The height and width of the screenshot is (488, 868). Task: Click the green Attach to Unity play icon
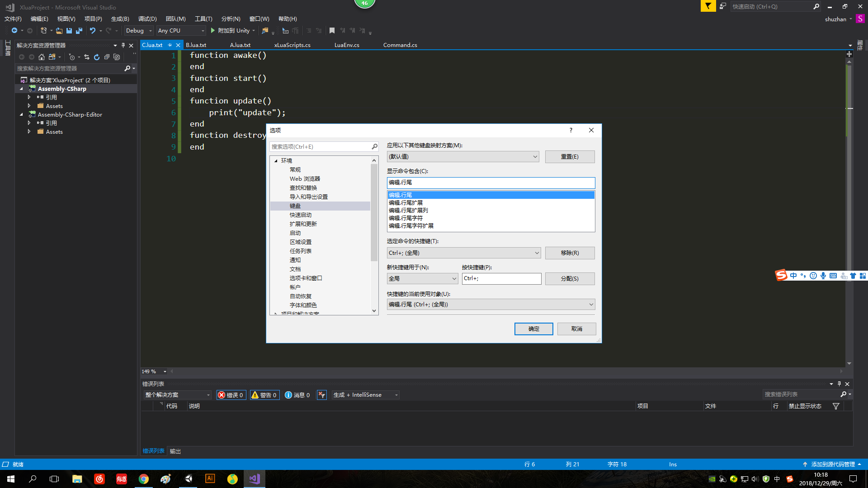pyautogui.click(x=212, y=31)
